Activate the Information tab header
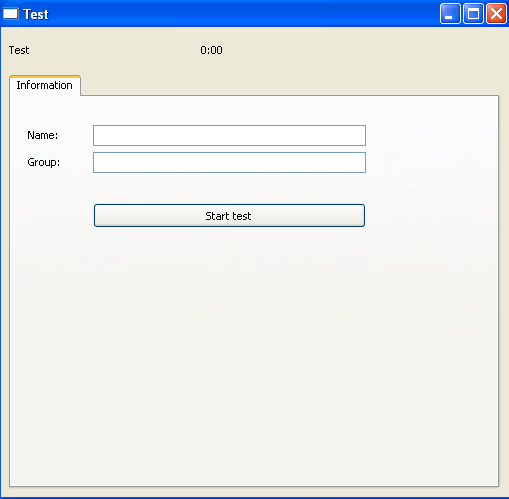 pos(45,85)
